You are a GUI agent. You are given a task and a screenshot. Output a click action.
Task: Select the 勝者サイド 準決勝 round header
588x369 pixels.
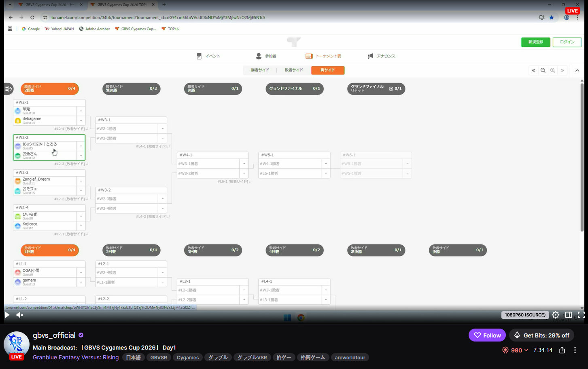(x=132, y=89)
